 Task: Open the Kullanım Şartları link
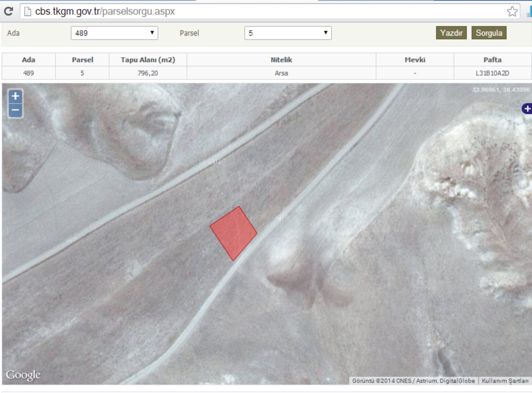tap(505, 381)
